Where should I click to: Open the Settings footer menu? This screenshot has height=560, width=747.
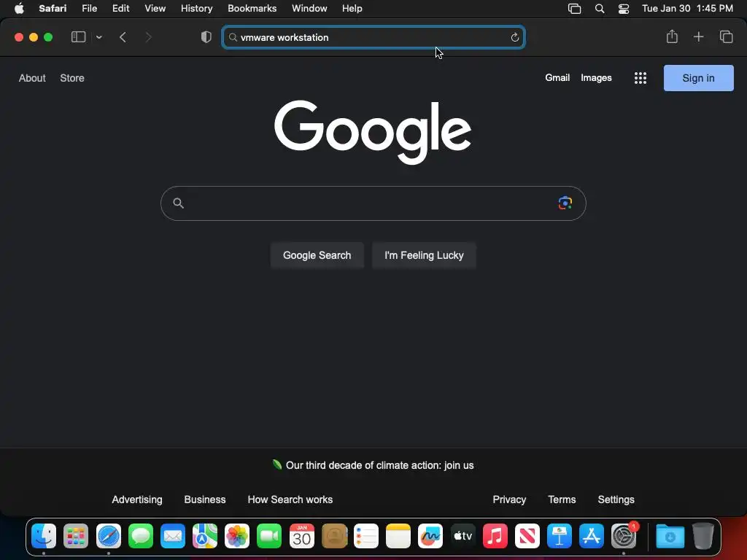(x=616, y=499)
